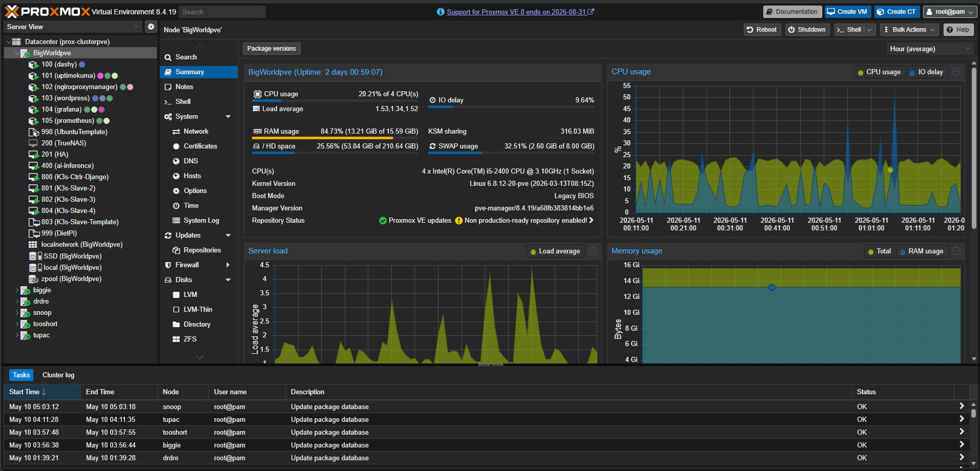Toggle CPU usage legend in CPU chart
Image resolution: width=980 pixels, height=471 pixels.
[x=880, y=72]
